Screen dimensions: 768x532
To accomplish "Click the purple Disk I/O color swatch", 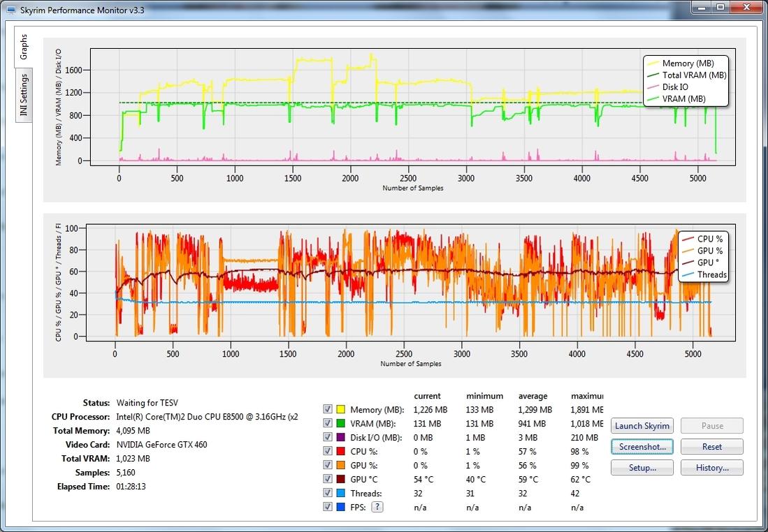I will (341, 437).
